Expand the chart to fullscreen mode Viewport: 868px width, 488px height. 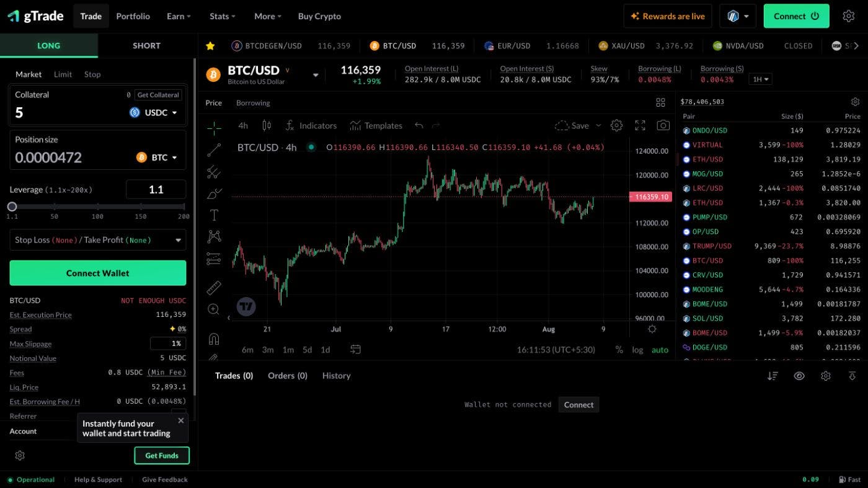[640, 125]
